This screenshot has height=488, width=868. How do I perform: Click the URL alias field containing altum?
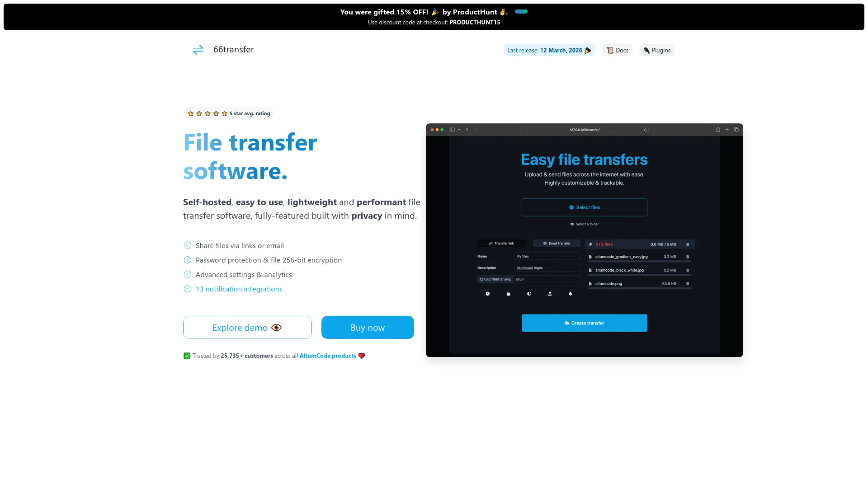[547, 279]
